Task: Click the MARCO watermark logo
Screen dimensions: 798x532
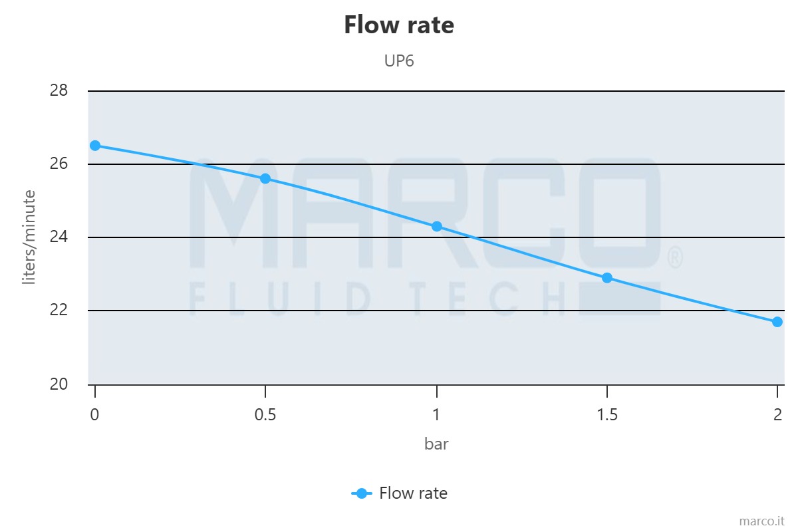Action: coord(426,213)
